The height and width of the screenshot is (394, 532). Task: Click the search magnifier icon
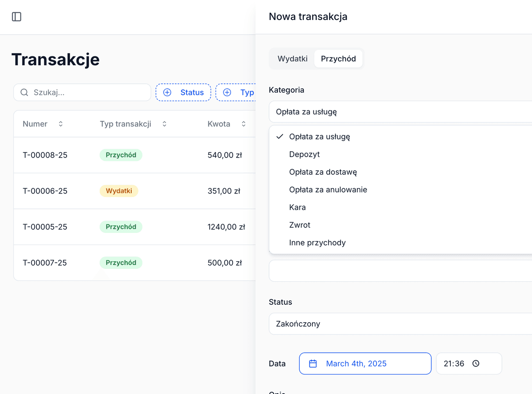pos(24,92)
